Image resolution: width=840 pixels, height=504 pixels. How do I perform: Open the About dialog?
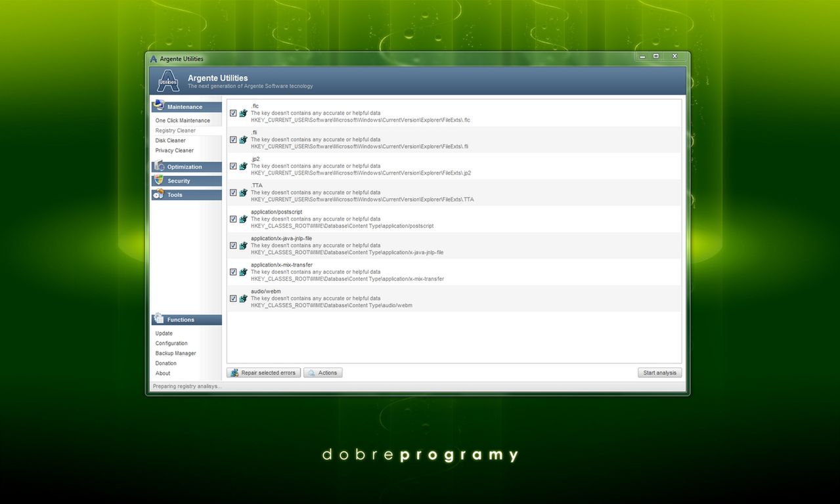point(162,373)
